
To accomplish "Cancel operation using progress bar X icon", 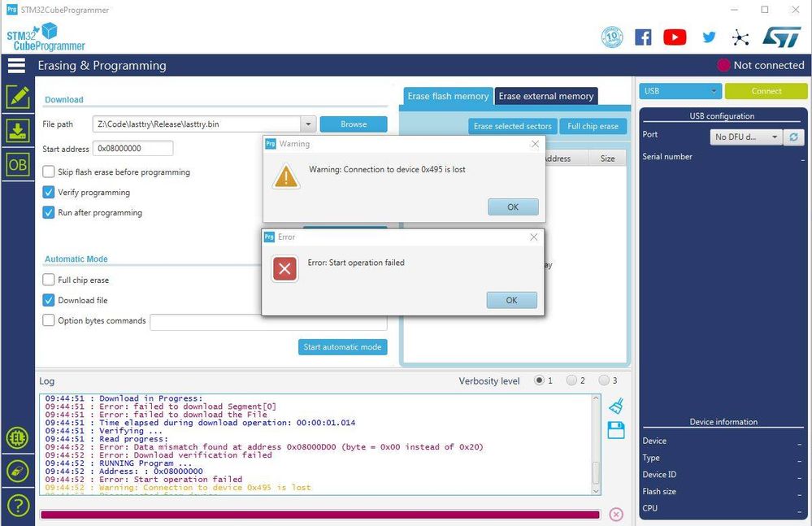I will (616, 514).
